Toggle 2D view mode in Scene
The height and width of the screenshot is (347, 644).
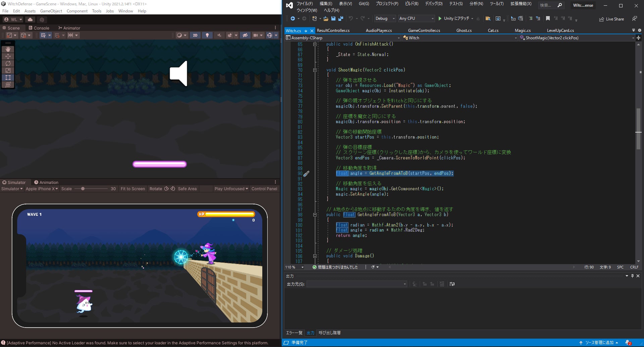pyautogui.click(x=195, y=35)
